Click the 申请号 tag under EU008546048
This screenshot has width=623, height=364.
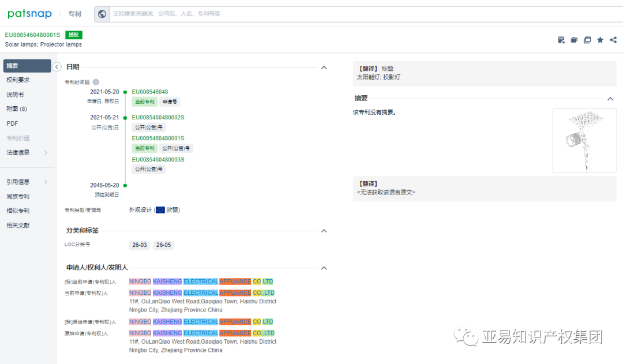pyautogui.click(x=170, y=102)
